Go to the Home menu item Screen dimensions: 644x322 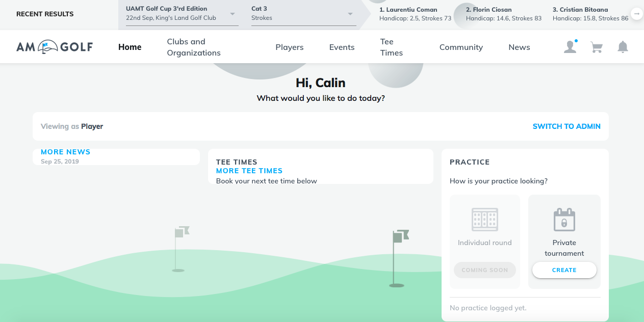(130, 47)
